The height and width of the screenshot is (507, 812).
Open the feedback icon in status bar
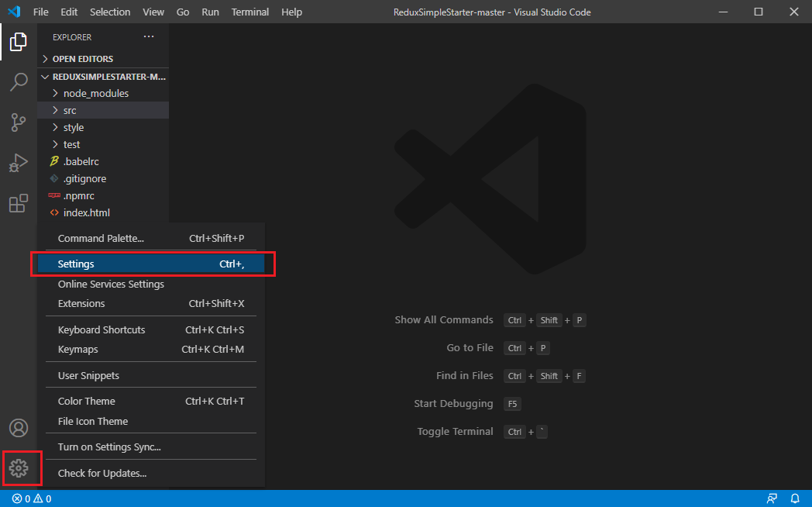coord(772,498)
